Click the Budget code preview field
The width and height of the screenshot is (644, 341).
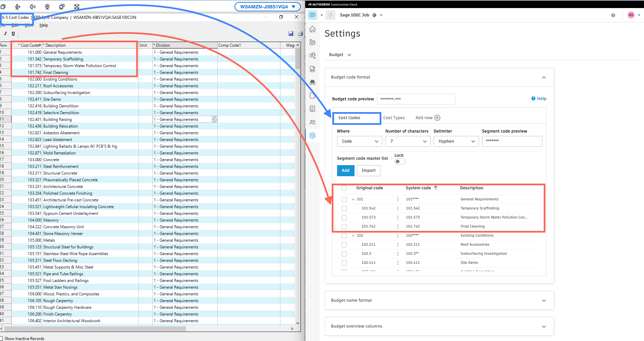point(416,99)
